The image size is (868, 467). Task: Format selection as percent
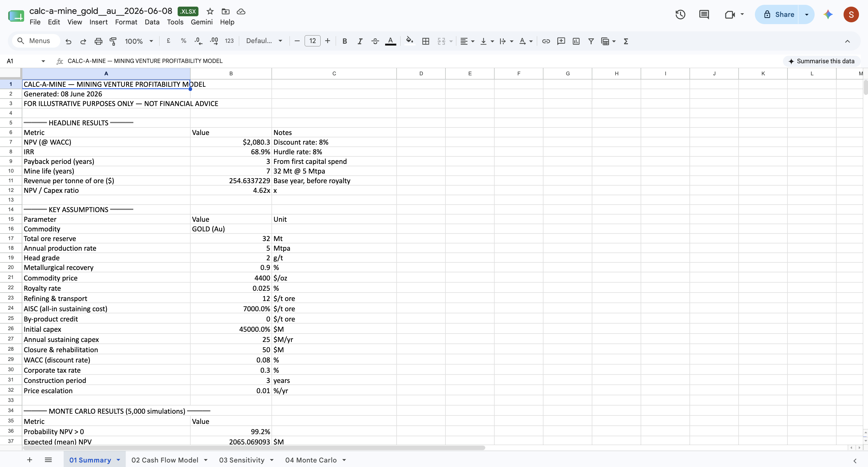pyautogui.click(x=183, y=41)
